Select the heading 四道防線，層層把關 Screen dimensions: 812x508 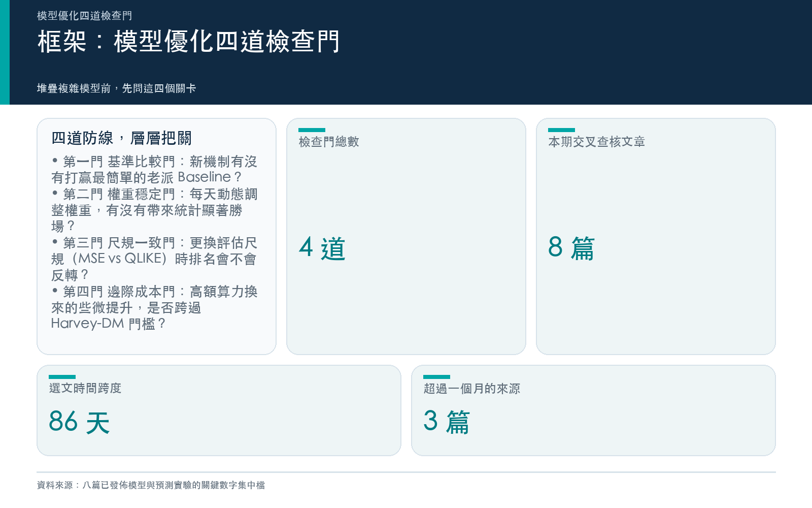pos(121,138)
